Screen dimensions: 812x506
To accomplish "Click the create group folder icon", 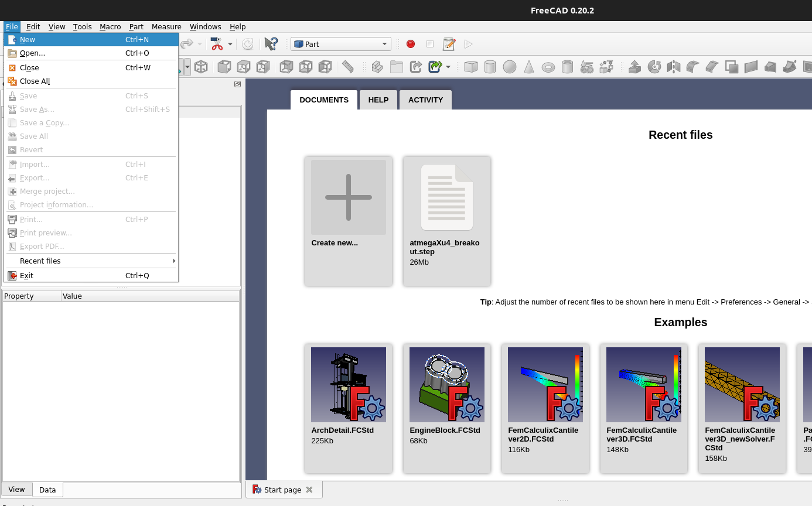I will click(397, 67).
